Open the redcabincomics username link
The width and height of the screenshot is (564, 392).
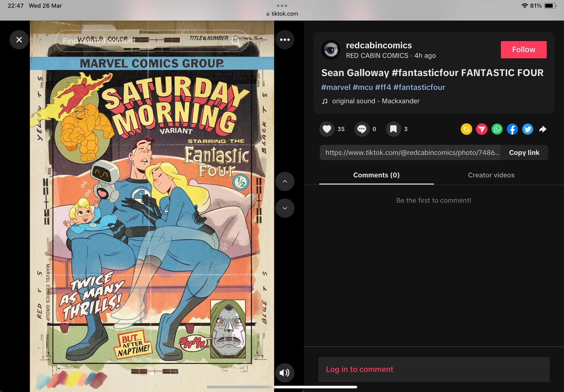pos(379,45)
